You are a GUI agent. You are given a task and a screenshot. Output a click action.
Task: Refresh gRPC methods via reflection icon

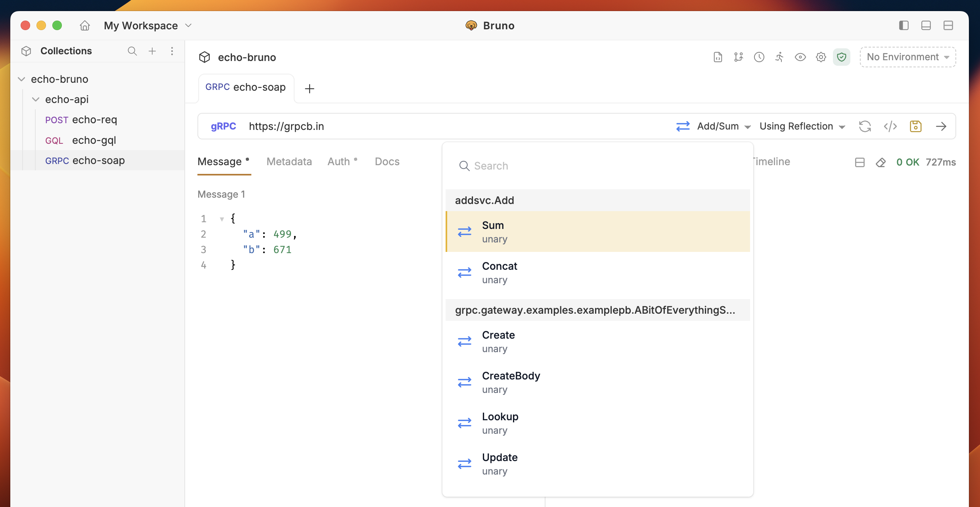[865, 126]
